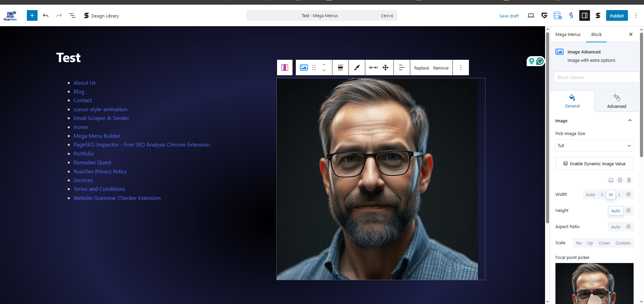Image resolution: width=644 pixels, height=304 pixels.
Task: Click the align icon in block toolbar
Action: (340, 68)
